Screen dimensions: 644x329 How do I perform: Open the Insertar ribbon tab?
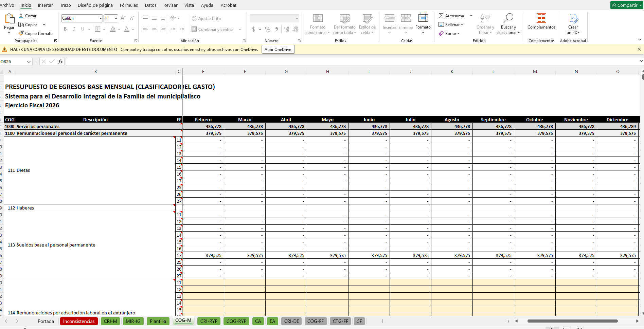click(x=45, y=5)
